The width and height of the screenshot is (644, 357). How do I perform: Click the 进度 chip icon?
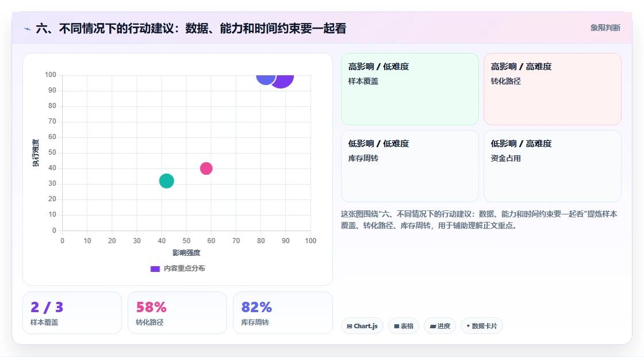(433, 327)
